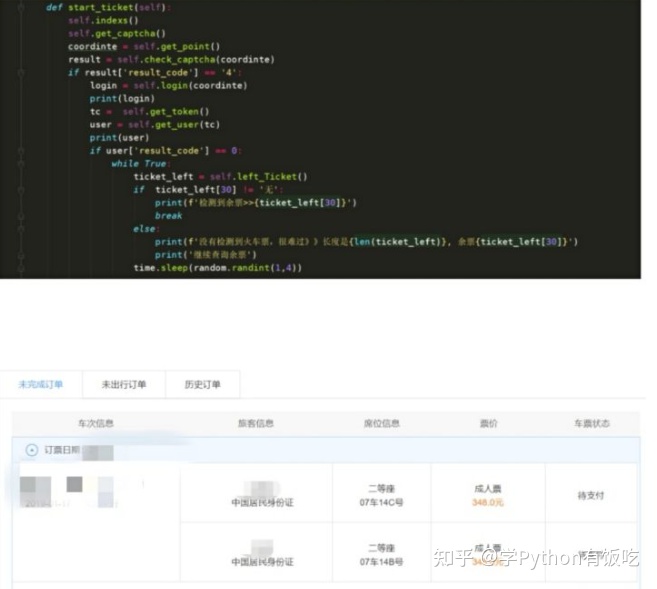The image size is (657, 589).
Task: Click the if ticket_left[30] condition line
Action: click(208, 189)
